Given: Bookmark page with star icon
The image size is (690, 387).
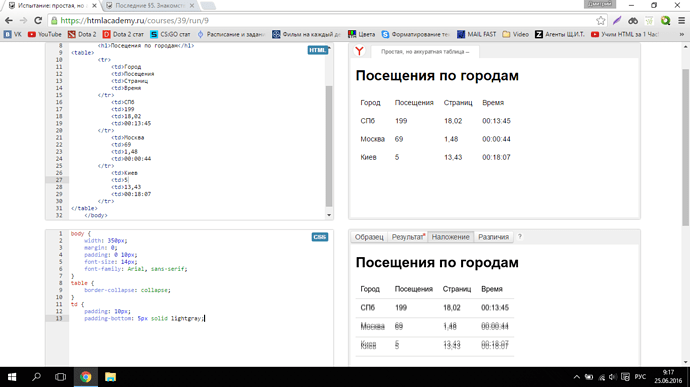Looking at the screenshot, I should coord(600,21).
